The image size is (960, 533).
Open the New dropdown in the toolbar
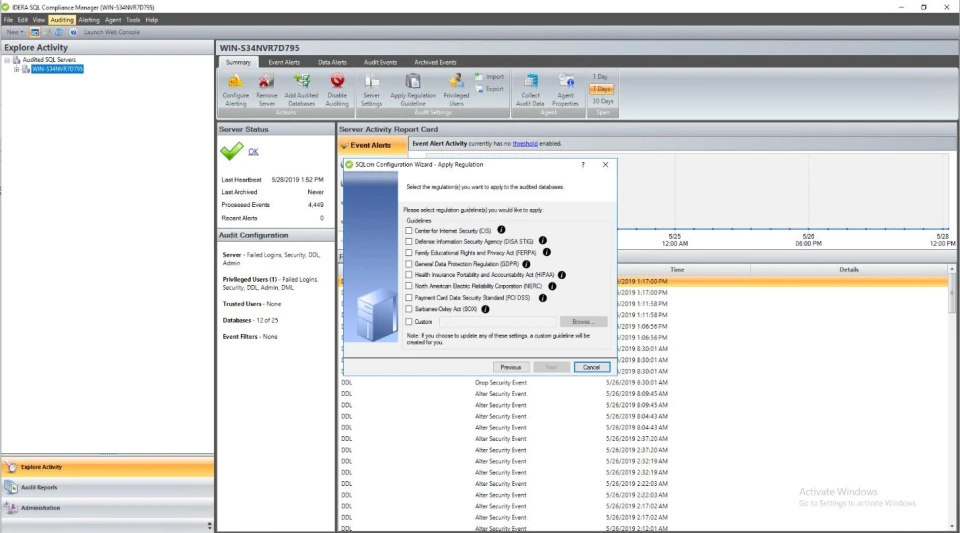tap(15, 32)
